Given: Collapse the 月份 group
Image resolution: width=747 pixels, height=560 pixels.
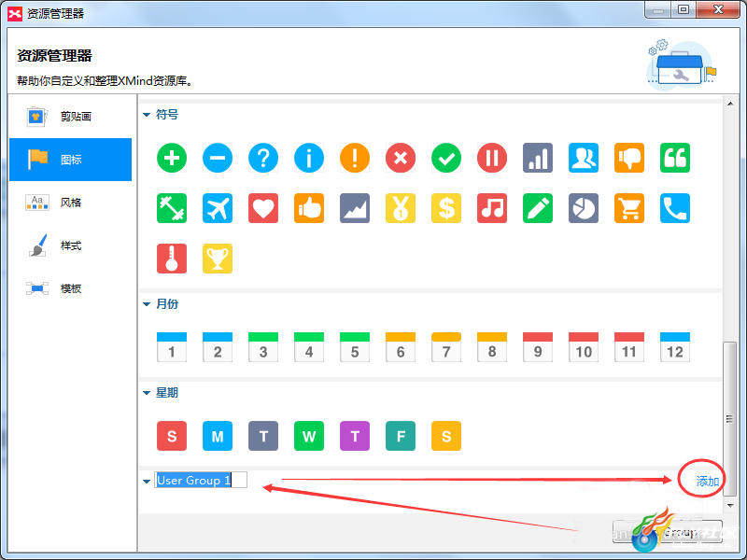Looking at the screenshot, I should (x=147, y=304).
